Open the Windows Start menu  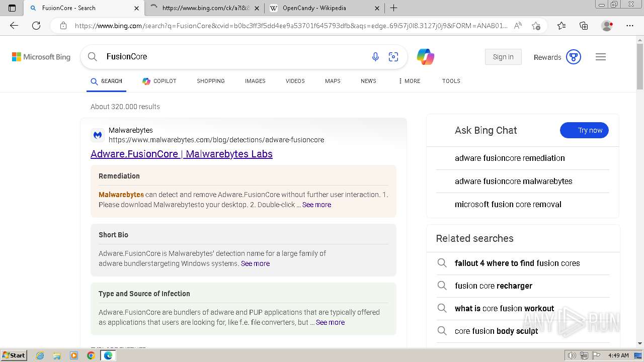tap(14, 355)
